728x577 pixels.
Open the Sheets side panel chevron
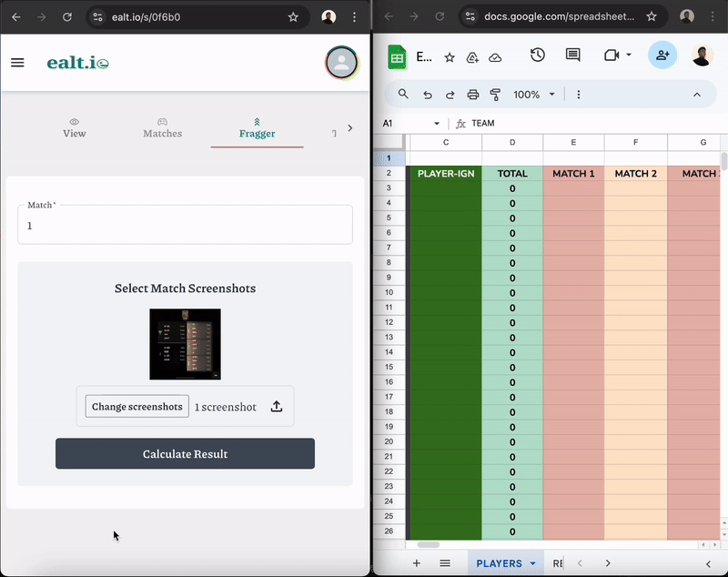coord(708,563)
